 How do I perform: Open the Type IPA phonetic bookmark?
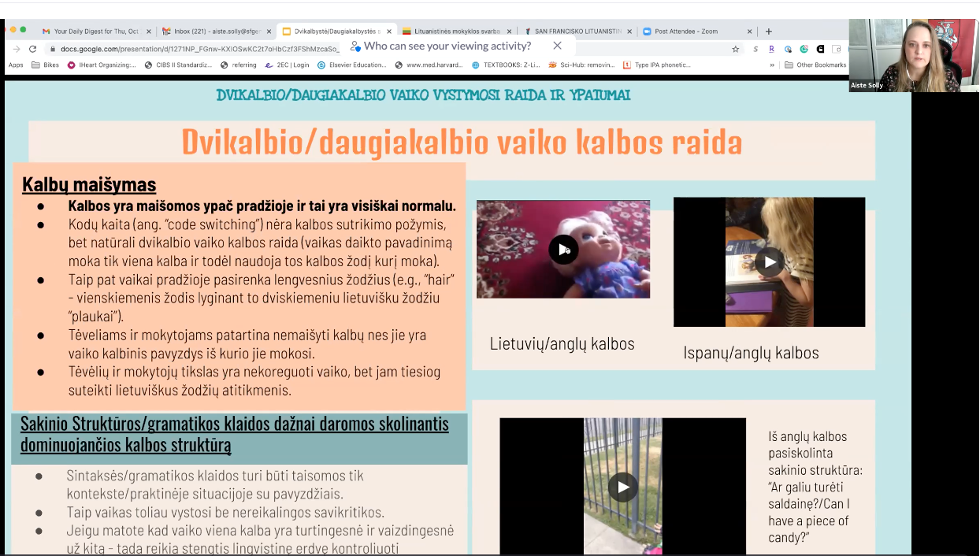(x=657, y=65)
